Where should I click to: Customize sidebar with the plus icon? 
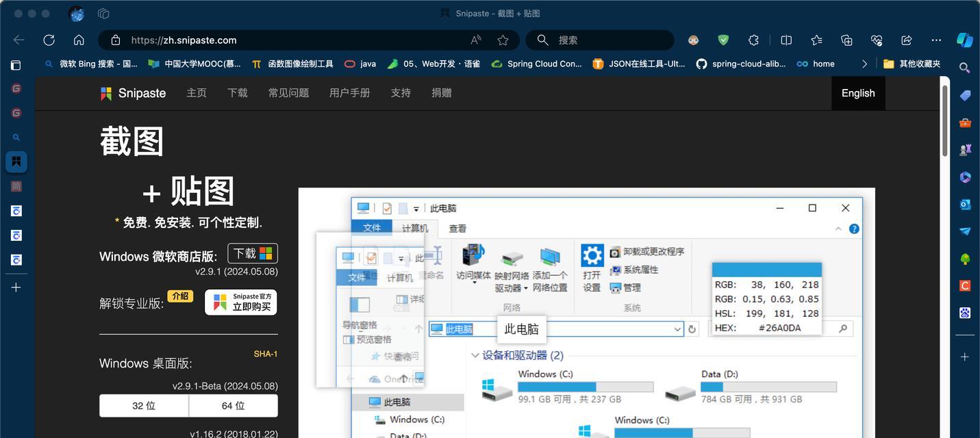(x=965, y=357)
